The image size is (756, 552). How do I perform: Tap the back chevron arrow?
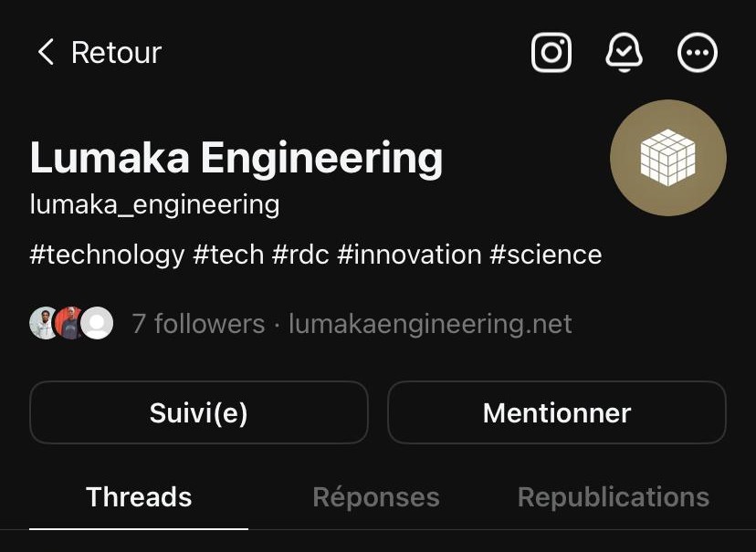[x=46, y=52]
